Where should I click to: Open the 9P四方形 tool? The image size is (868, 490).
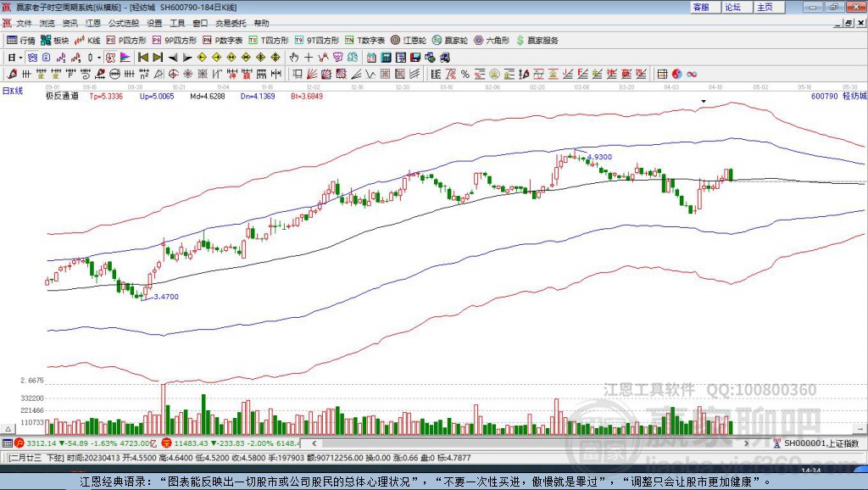[x=175, y=41]
